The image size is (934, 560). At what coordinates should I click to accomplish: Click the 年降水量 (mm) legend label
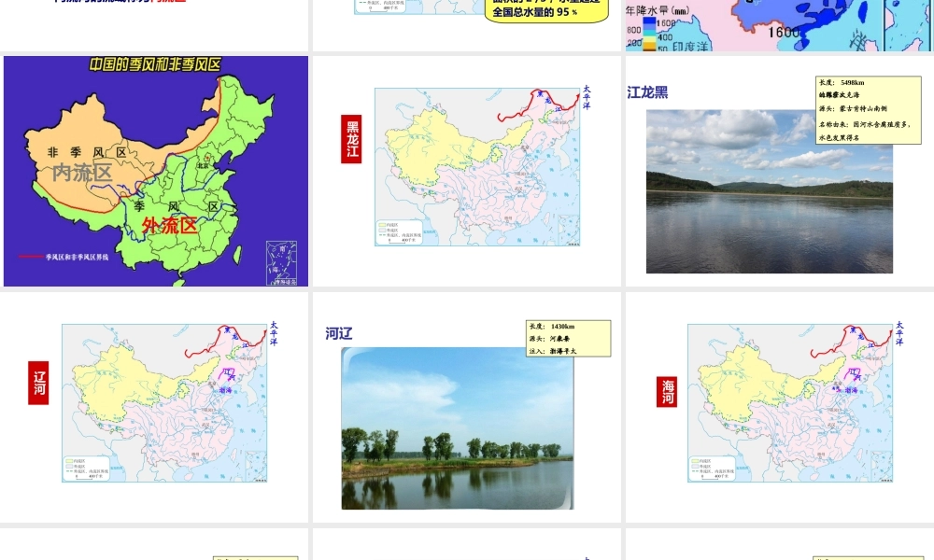point(658,10)
